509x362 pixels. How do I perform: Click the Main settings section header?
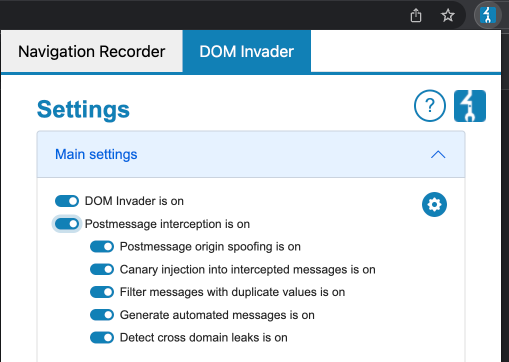click(251, 154)
